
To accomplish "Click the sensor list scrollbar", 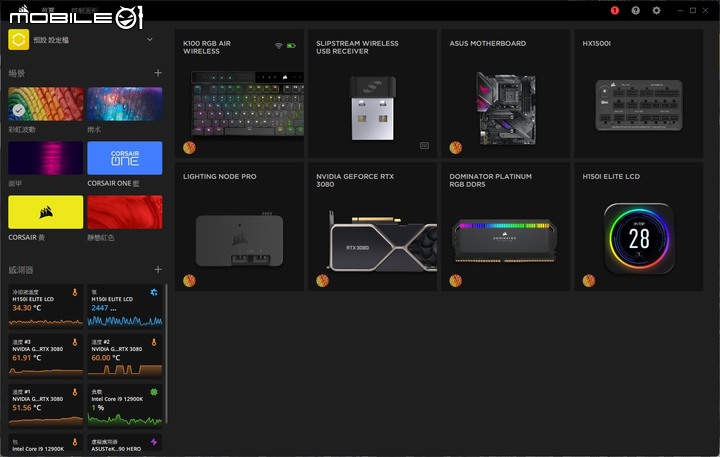I will point(166,354).
